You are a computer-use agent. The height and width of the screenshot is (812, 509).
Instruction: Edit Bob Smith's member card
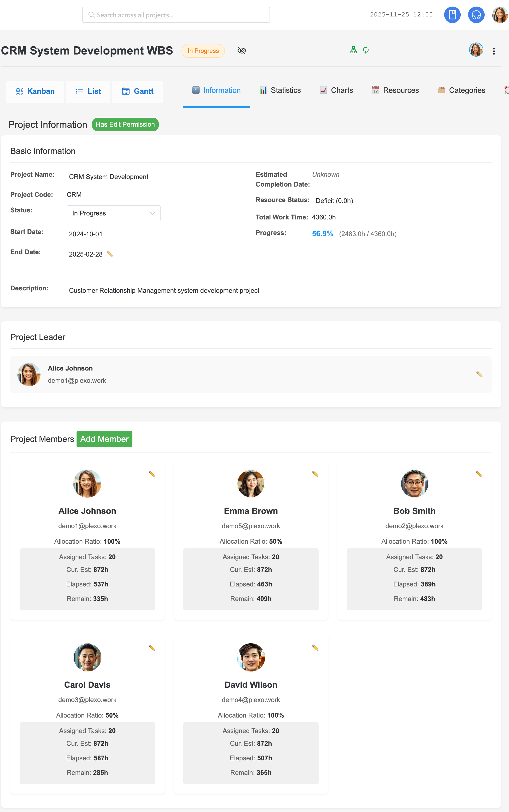pyautogui.click(x=479, y=474)
